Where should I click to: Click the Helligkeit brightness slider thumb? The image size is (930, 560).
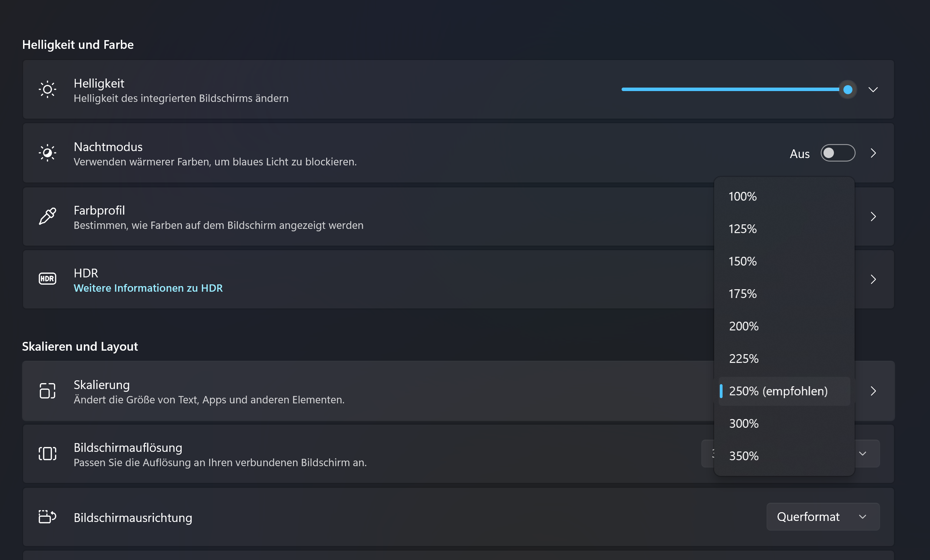tap(848, 90)
